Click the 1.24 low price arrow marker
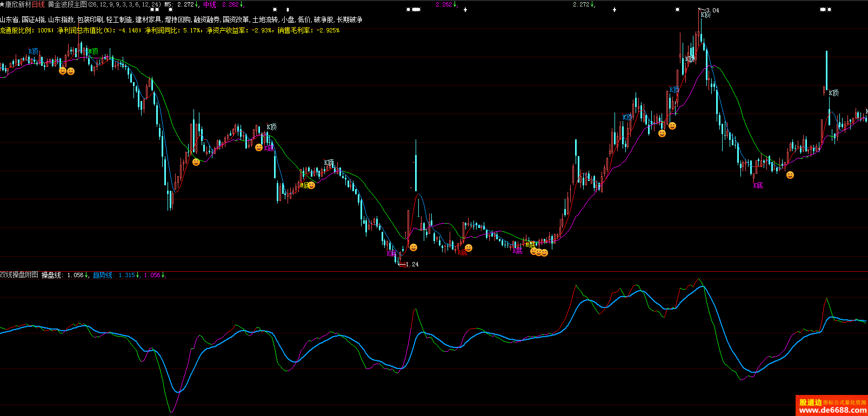 click(x=409, y=264)
